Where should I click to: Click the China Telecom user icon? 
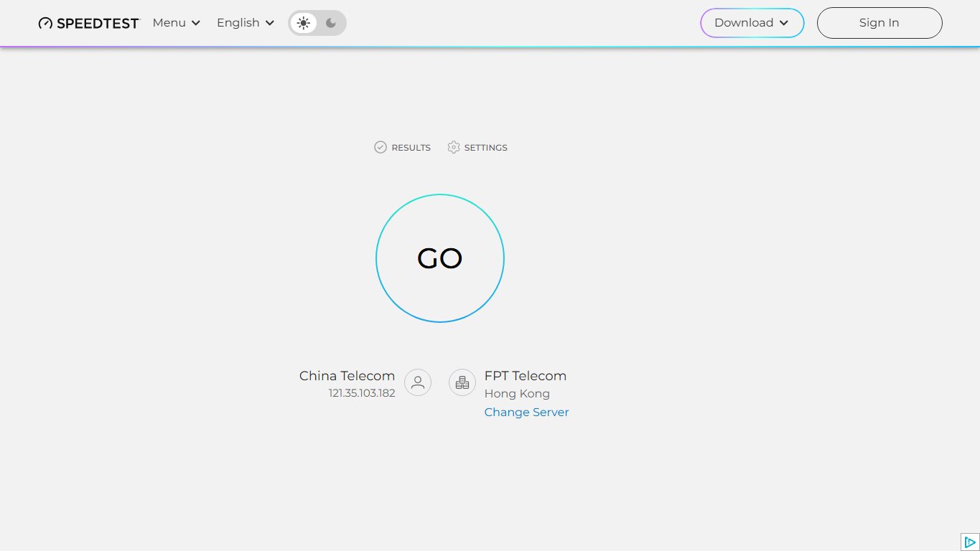tap(418, 382)
